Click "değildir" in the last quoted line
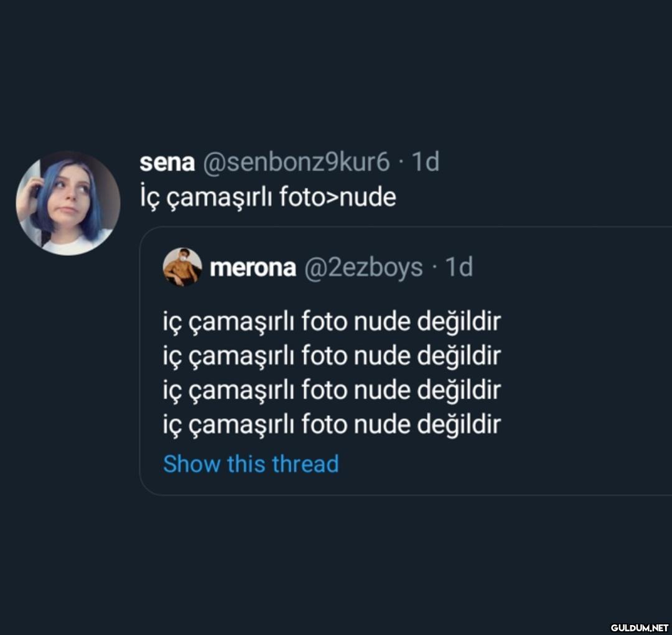This screenshot has height=635, width=672. click(x=459, y=425)
